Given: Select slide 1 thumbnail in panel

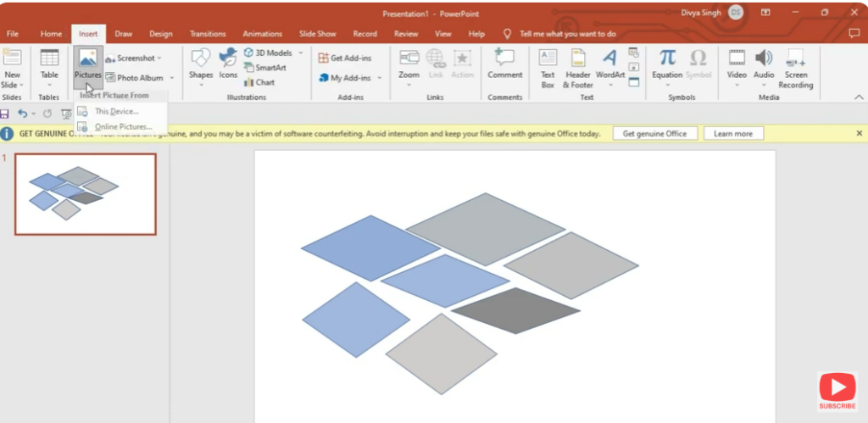Looking at the screenshot, I should point(86,194).
